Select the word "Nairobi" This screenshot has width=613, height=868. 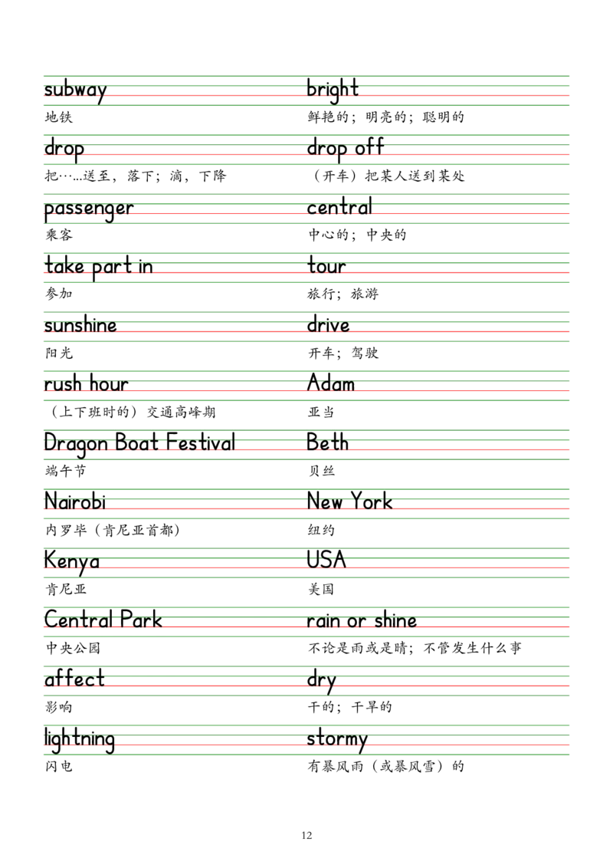pos(75,503)
